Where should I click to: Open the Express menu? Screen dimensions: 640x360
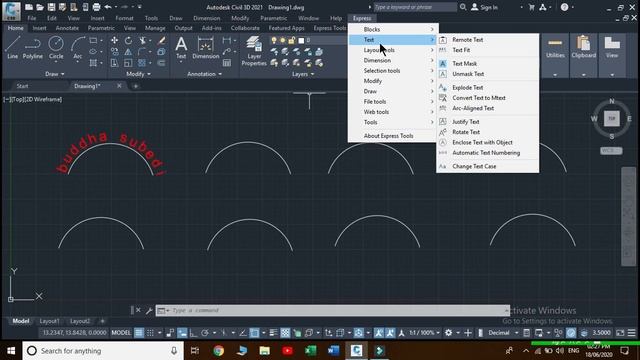coord(362,18)
